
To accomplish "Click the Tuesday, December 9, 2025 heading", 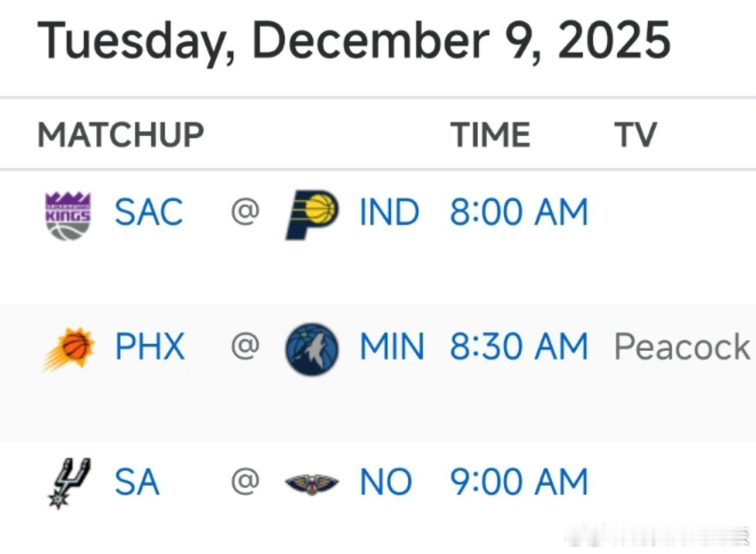I will click(354, 41).
